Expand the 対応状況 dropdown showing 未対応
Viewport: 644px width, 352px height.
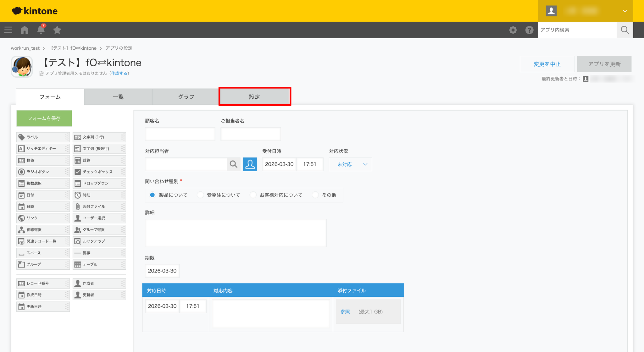[x=350, y=164]
